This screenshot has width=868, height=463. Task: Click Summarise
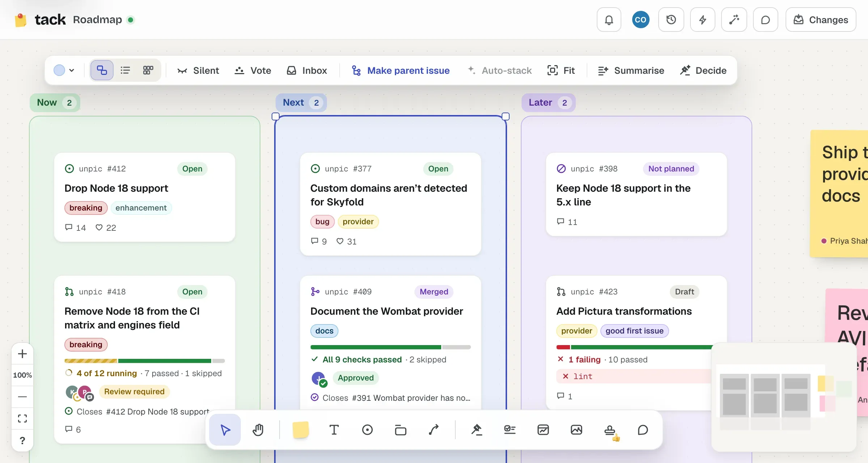631,71
